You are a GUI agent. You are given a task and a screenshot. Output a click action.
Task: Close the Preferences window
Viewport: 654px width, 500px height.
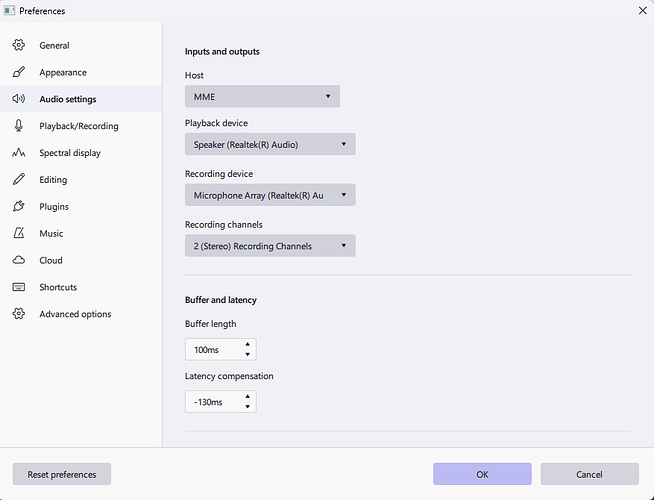[642, 10]
